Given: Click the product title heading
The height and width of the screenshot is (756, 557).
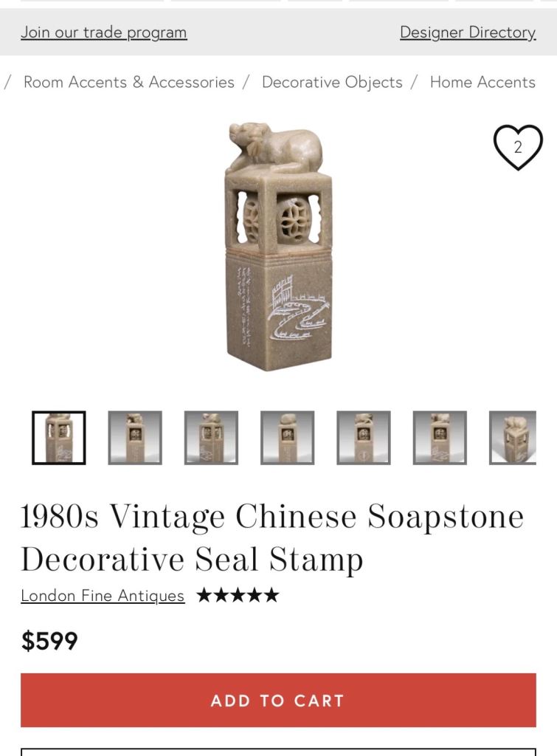Looking at the screenshot, I should (x=272, y=537).
